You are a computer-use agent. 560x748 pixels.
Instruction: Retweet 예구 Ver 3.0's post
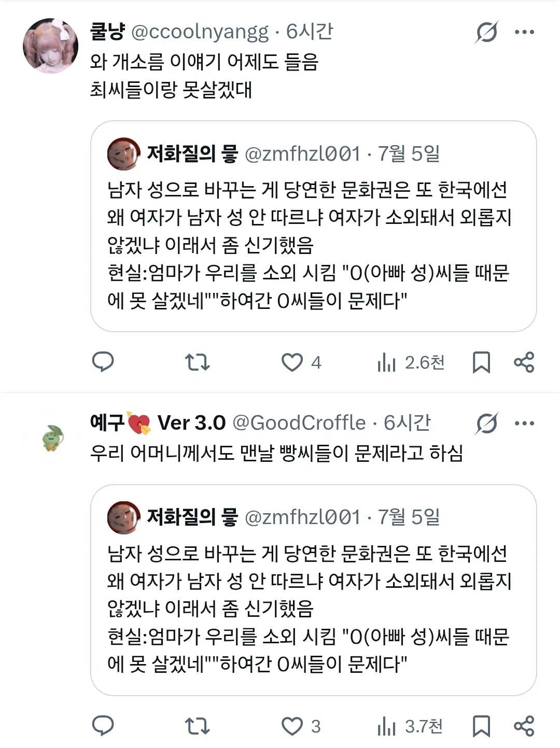click(x=198, y=726)
